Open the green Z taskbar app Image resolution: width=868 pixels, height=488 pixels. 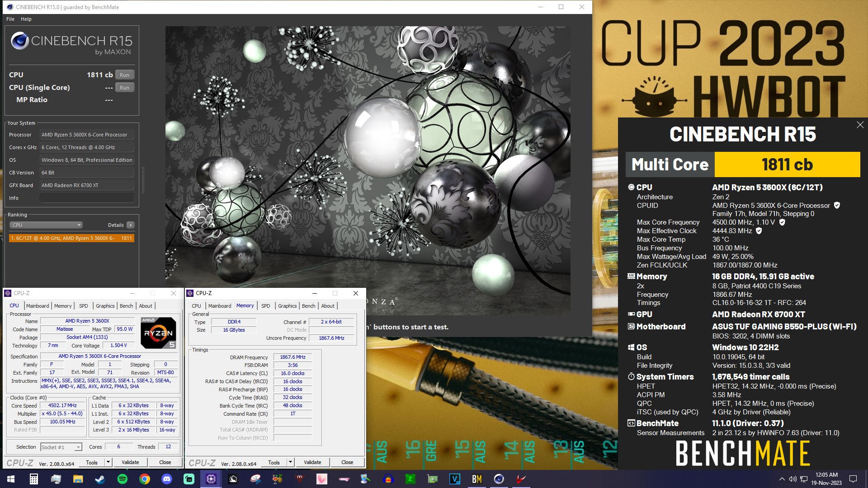(x=410, y=479)
